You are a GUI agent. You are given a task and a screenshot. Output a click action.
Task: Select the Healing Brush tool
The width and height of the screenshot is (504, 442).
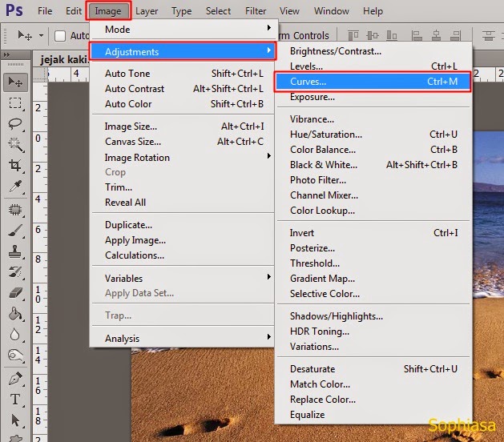click(x=15, y=210)
